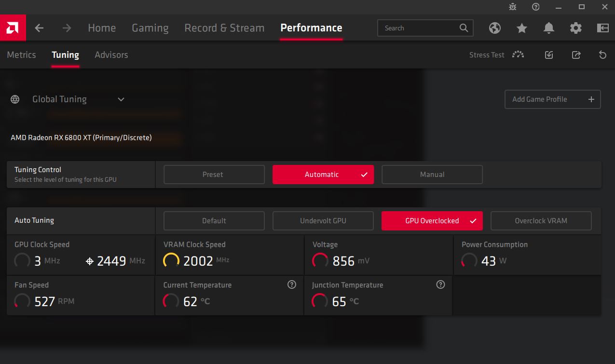Choose Default auto tuning
The width and height of the screenshot is (615, 364).
(x=214, y=221)
